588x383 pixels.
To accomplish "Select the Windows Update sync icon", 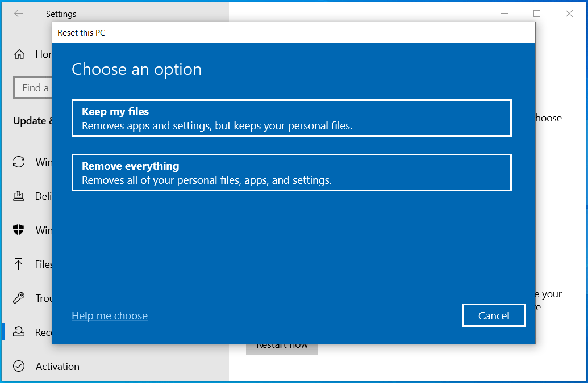I will coord(19,162).
